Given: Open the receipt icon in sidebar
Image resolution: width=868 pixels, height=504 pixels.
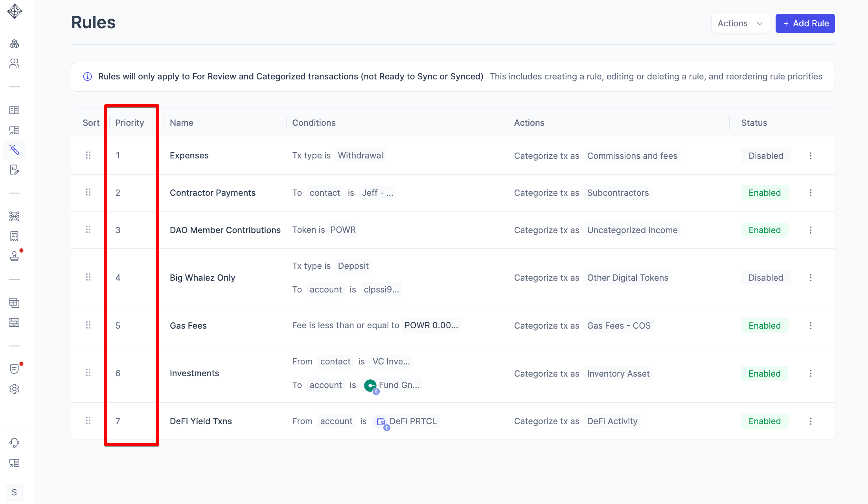Looking at the screenshot, I should (15, 236).
